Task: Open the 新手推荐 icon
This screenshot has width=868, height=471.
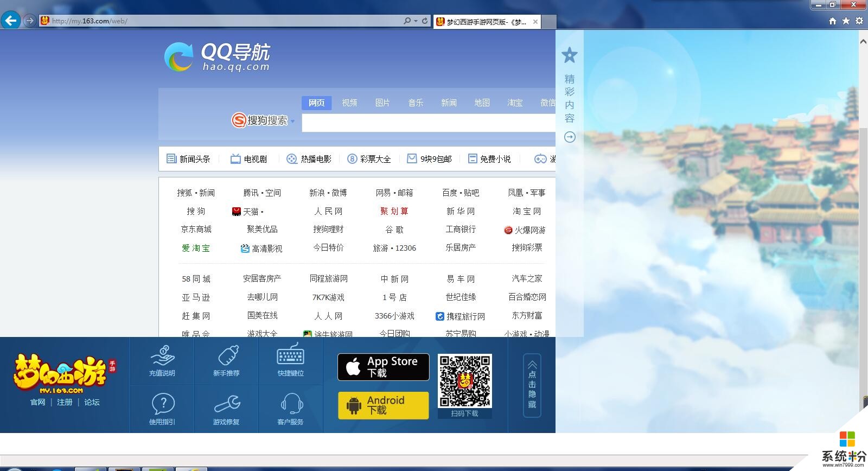Action: (x=226, y=361)
